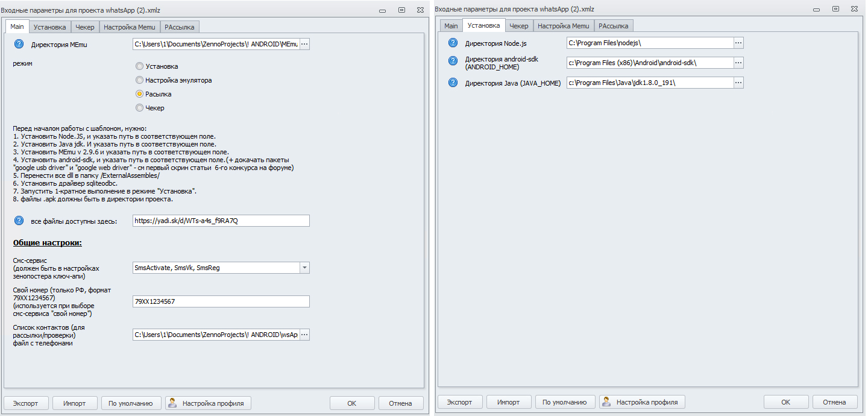Click the help icon beside 'все файлы доступны здесь'

pyautogui.click(x=19, y=221)
